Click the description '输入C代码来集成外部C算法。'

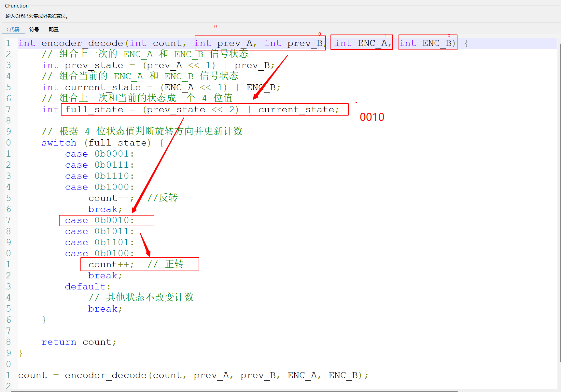point(37,16)
